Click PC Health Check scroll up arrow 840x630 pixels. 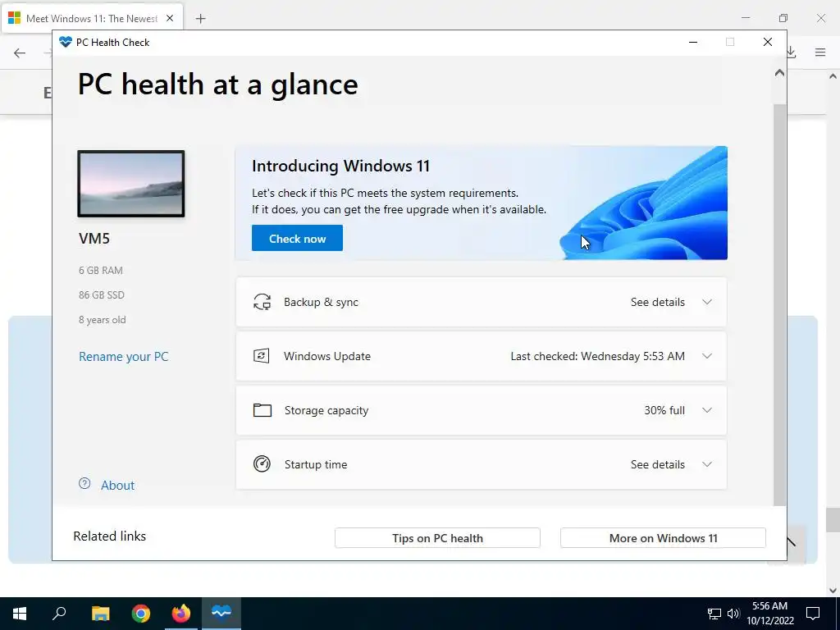tap(779, 73)
